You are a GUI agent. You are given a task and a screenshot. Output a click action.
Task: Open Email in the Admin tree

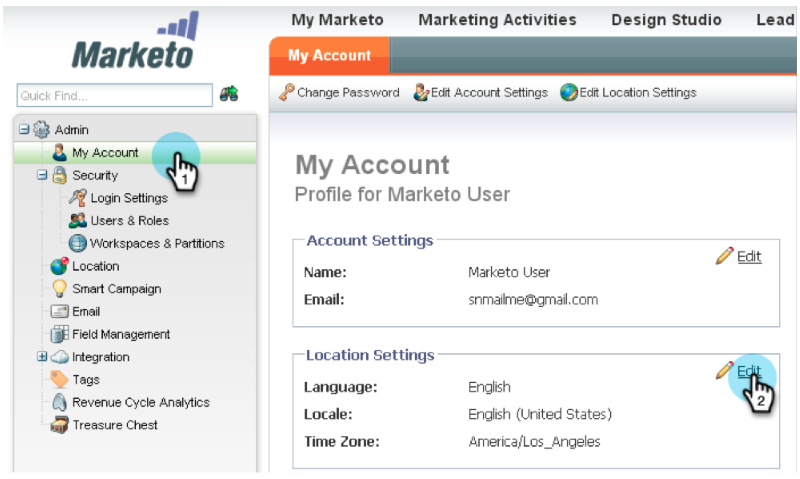click(86, 311)
